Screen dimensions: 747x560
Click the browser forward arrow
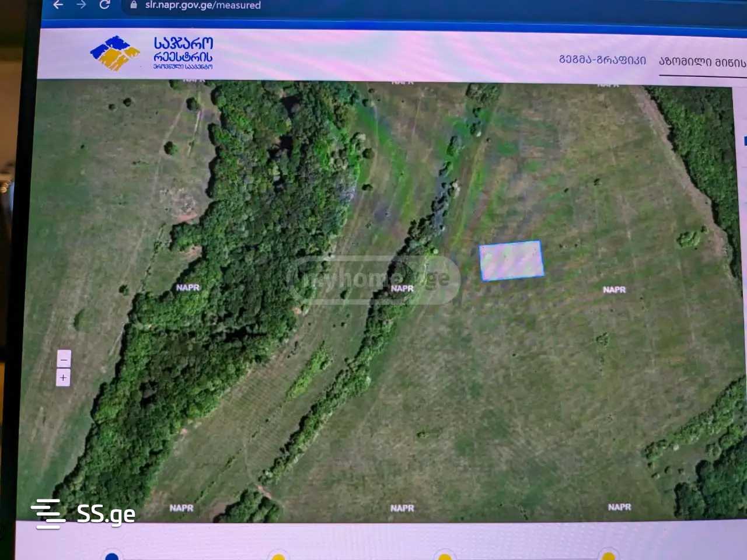[x=81, y=5]
